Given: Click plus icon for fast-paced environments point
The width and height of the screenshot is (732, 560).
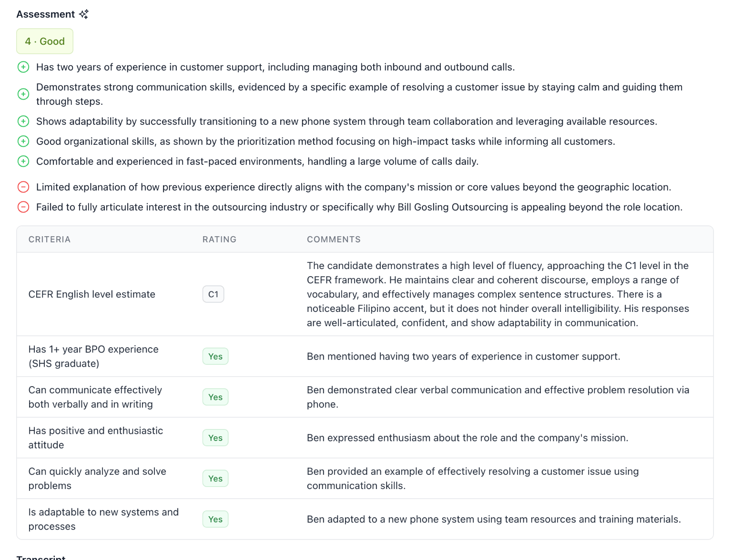Looking at the screenshot, I should pyautogui.click(x=23, y=161).
